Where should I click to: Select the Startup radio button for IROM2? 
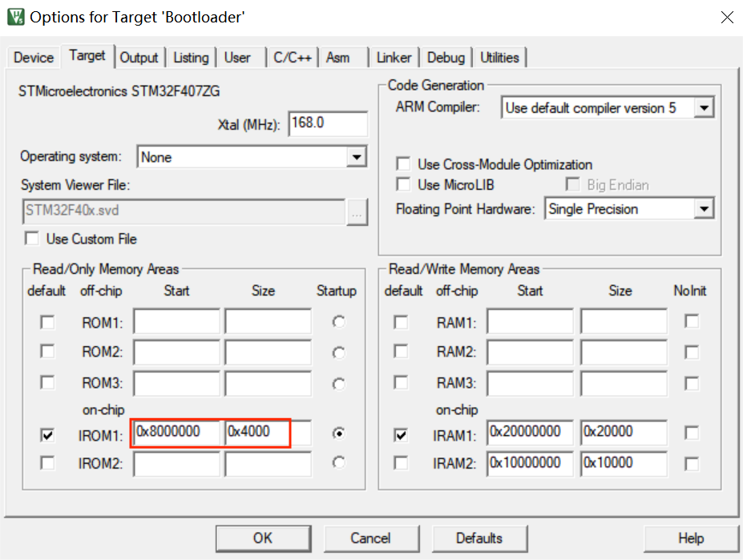tap(337, 464)
